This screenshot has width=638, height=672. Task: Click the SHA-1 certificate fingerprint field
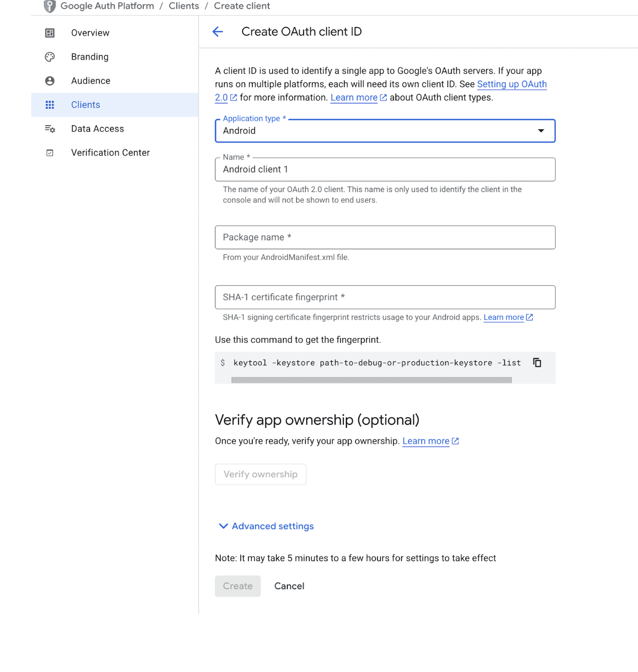point(385,298)
